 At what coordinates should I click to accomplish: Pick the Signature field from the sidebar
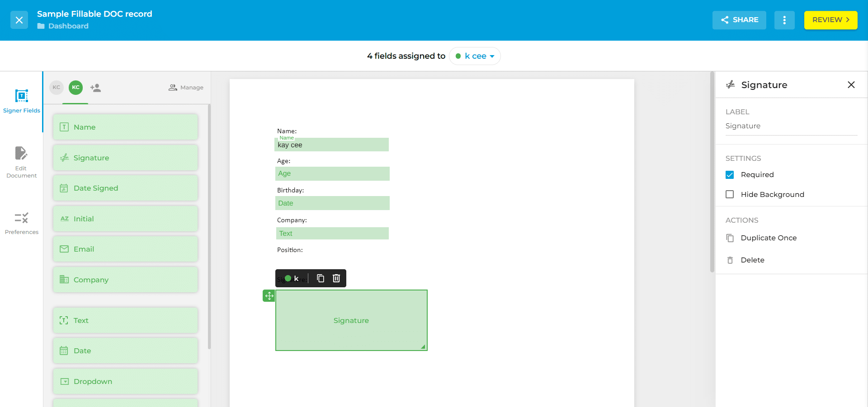125,158
